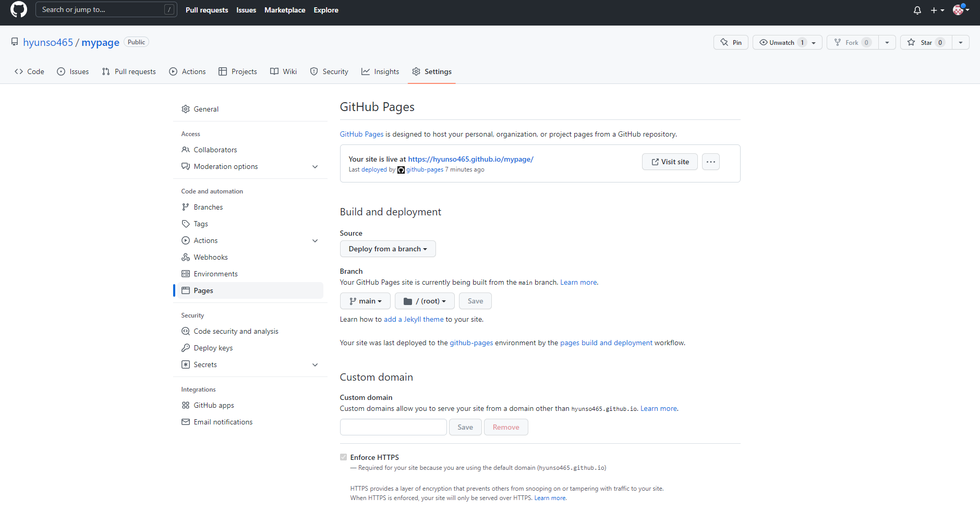Click the slash shortcut icon in search
This screenshot has width=980, height=511.
169,9
